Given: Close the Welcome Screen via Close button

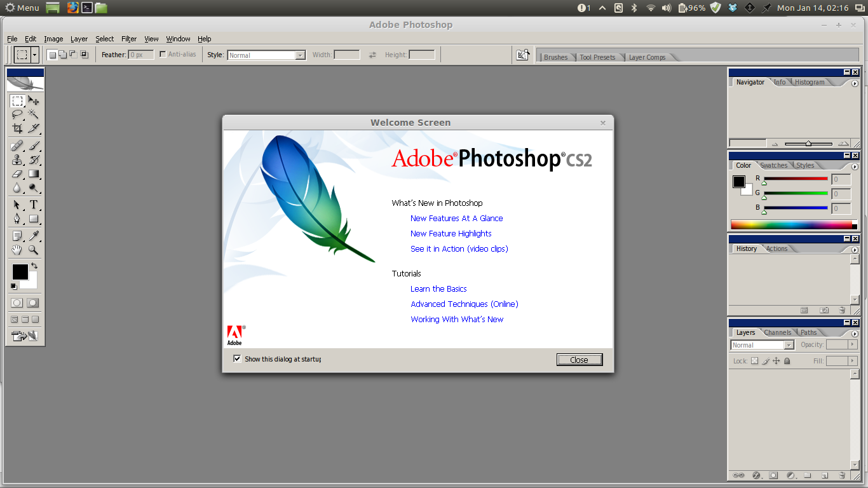Looking at the screenshot, I should [580, 360].
